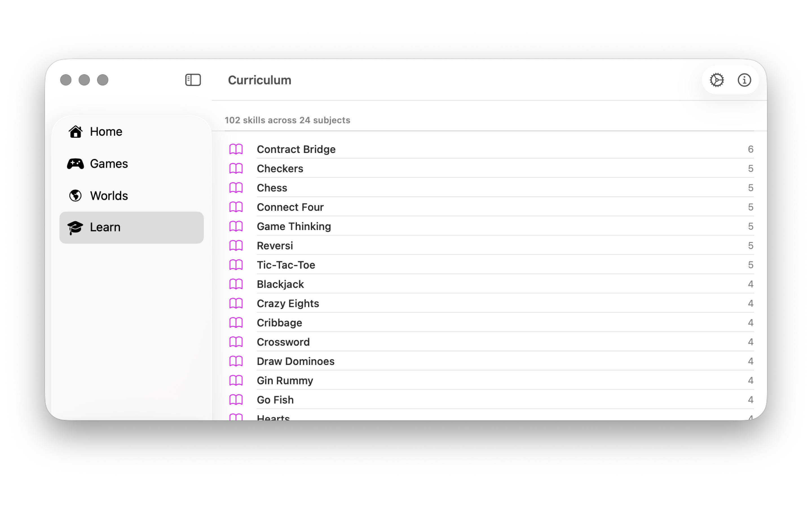Screen dimensions: 812x508
Task: Click the Home house icon
Action: coord(76,132)
